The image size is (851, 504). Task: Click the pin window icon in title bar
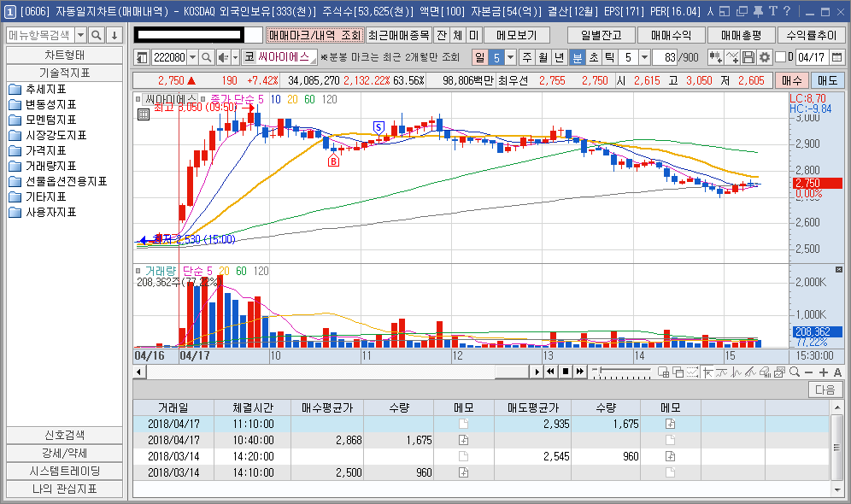[758, 11]
